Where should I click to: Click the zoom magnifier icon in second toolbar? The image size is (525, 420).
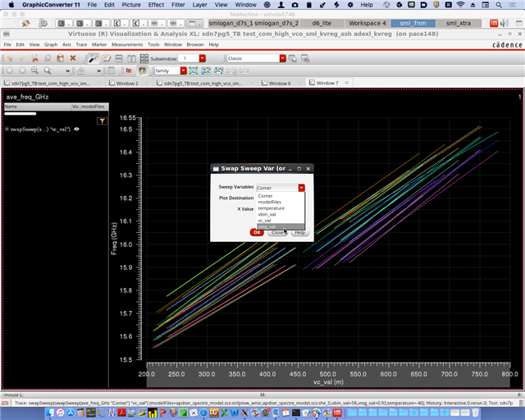tap(35, 71)
